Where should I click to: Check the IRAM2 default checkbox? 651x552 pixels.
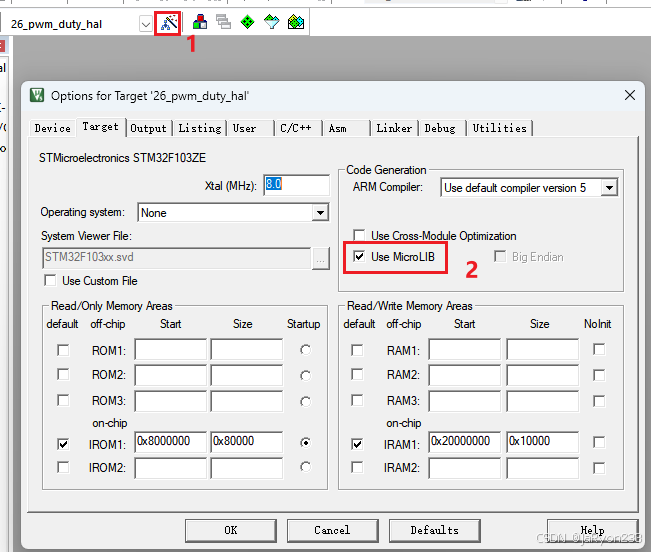(x=357, y=468)
